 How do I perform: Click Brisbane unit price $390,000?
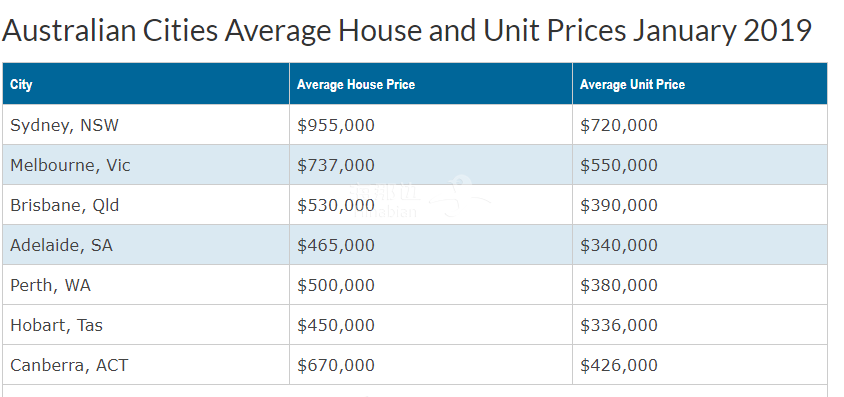point(618,205)
